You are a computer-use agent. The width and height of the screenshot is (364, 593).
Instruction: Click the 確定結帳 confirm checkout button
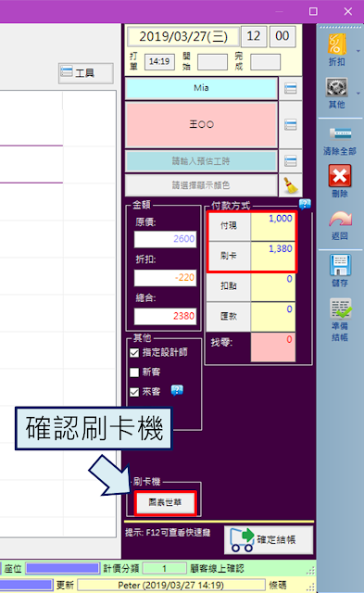269,539
